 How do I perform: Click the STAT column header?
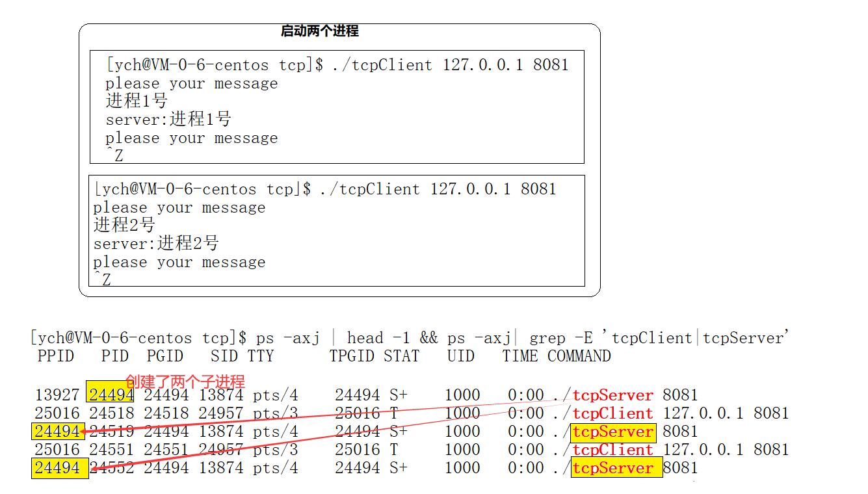click(x=402, y=356)
